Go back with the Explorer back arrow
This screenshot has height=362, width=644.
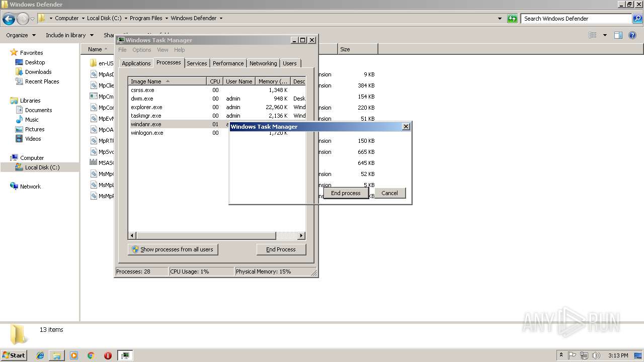click(x=9, y=19)
